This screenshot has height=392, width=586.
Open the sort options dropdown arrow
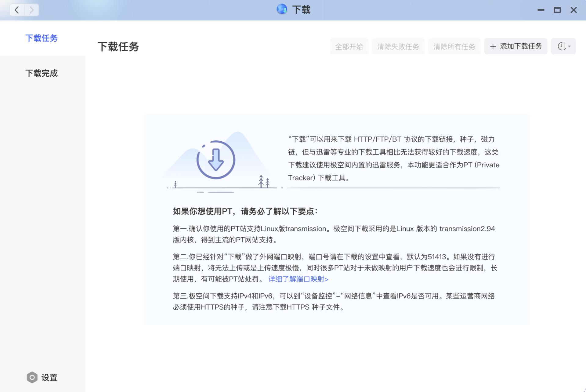[569, 46]
